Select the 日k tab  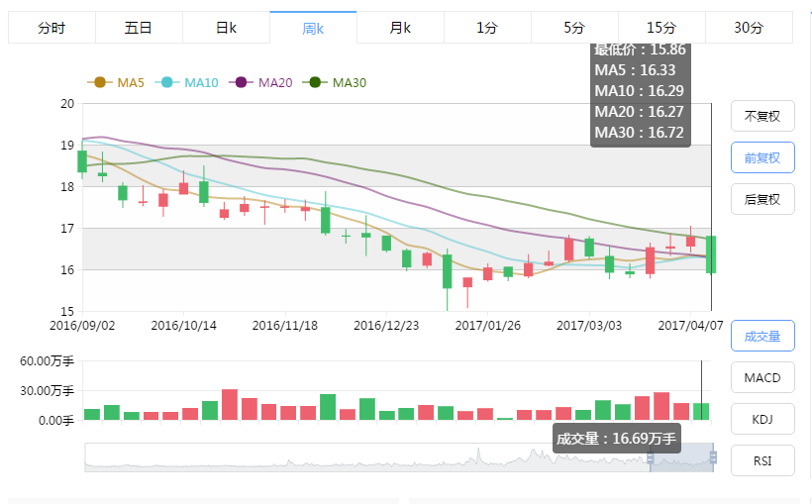coord(227,28)
